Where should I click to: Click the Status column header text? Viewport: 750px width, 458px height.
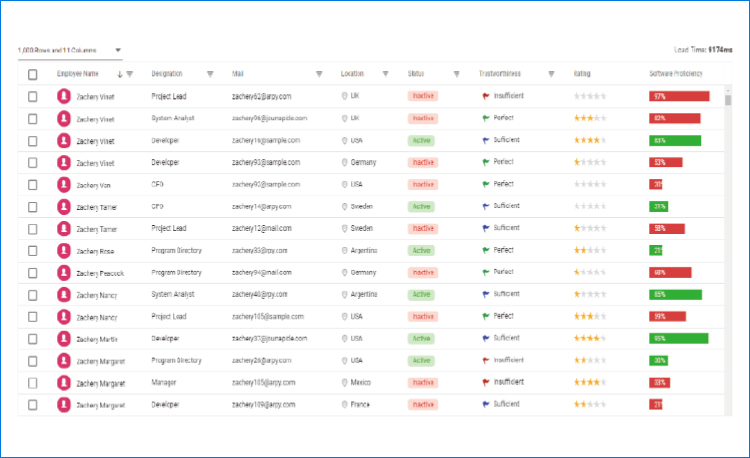pos(416,74)
